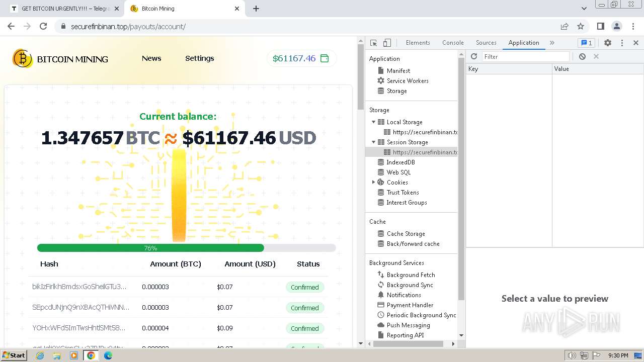Toggle the browser side panel icon
The image size is (644, 362).
pos(601,26)
